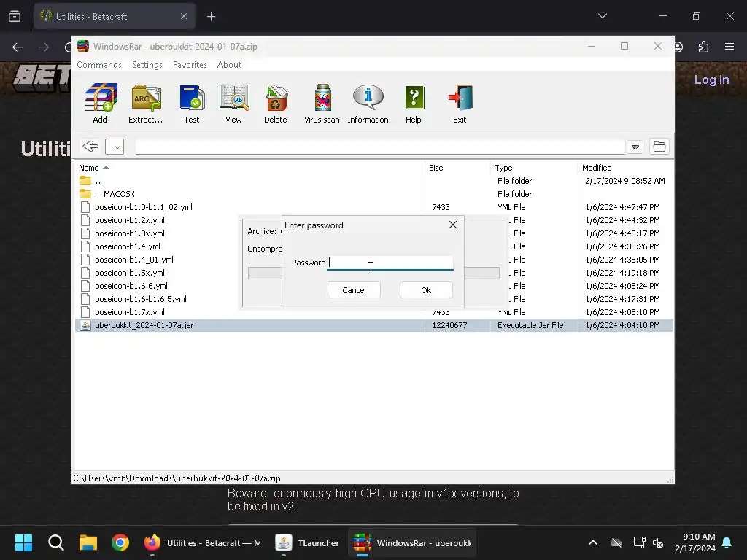The height and width of the screenshot is (560, 747).
Task: Run the Test archive tool
Action: click(192, 104)
